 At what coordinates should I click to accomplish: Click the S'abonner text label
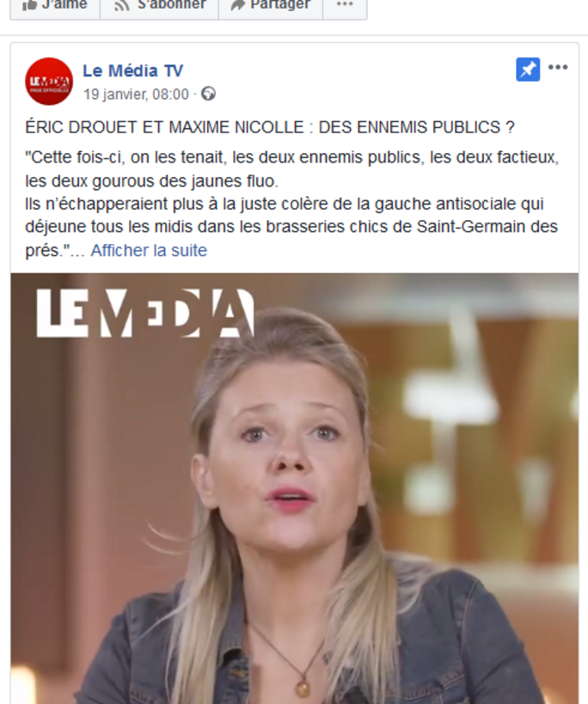(171, 4)
